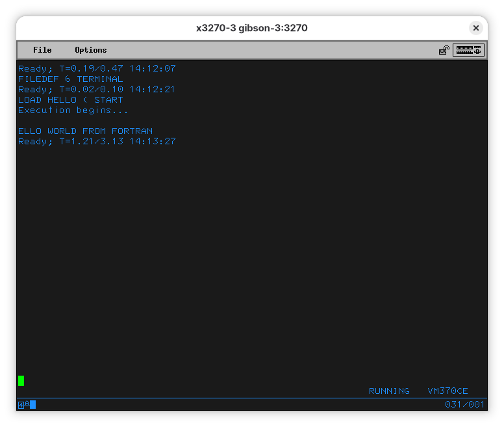Open the Options menu

click(x=90, y=50)
